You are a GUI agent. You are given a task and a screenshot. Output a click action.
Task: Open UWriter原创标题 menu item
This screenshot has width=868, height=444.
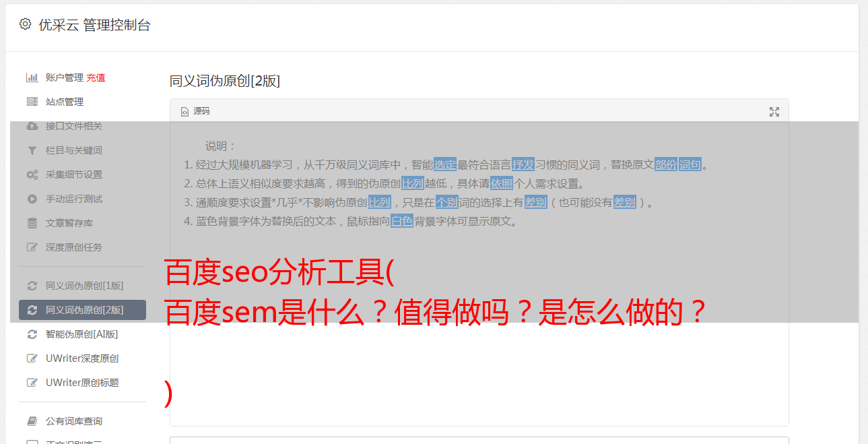point(82,383)
